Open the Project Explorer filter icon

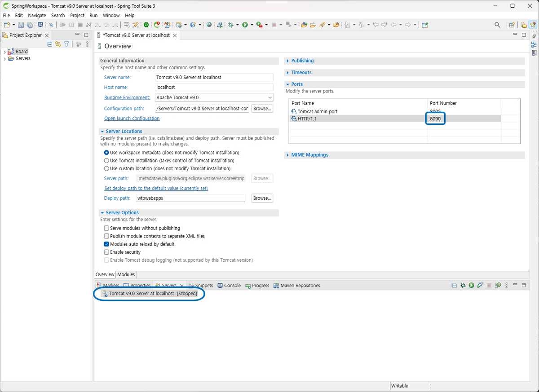click(66, 44)
